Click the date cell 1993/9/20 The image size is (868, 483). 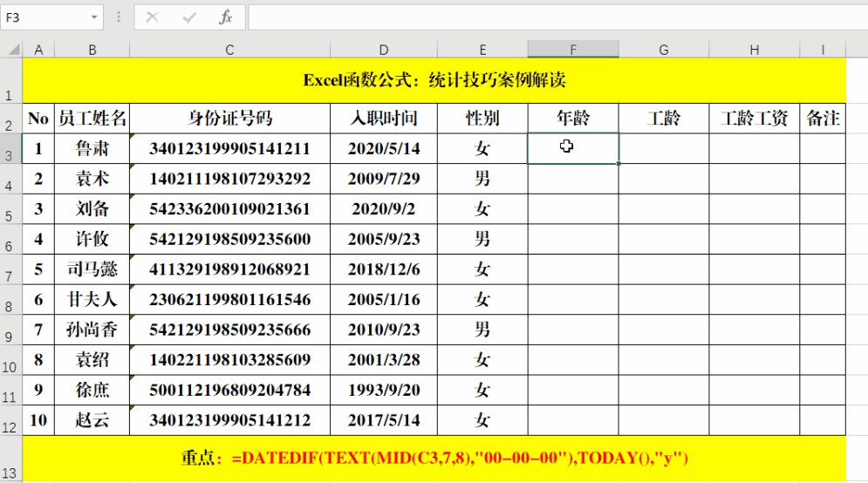point(384,390)
